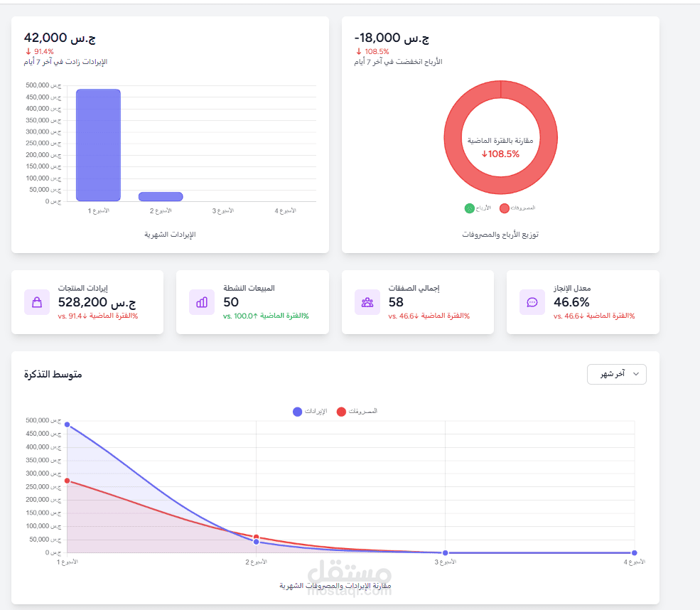Click the data point at week 4 on line chart
The width and height of the screenshot is (700, 610).
[x=635, y=553]
